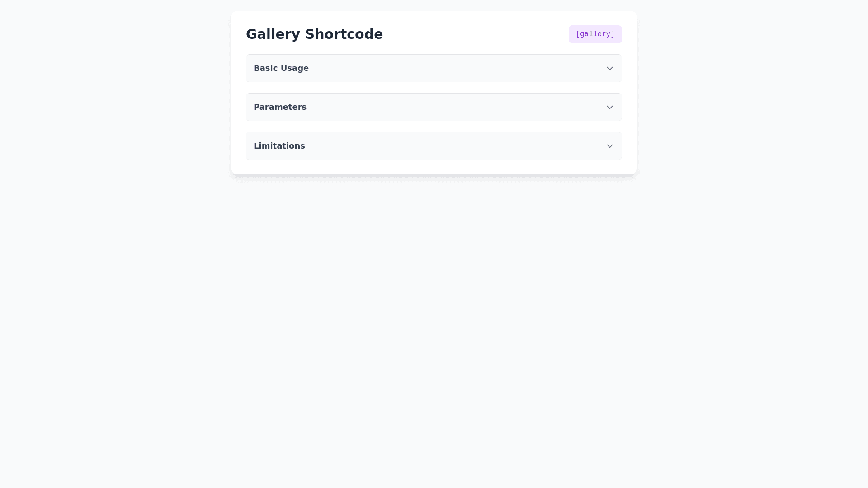Click the "Parameters" label text
Screen dimensions: 868x488
point(280,107)
